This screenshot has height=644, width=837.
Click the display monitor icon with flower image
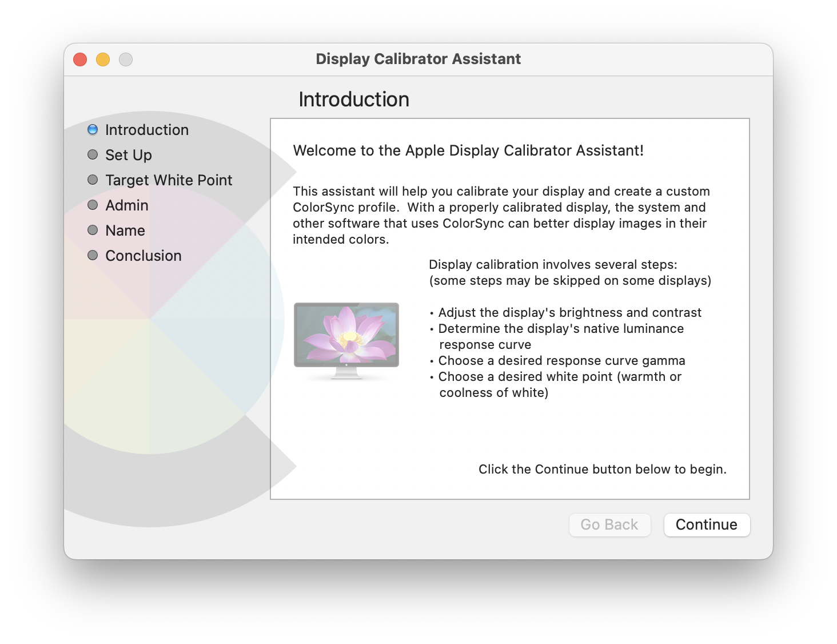click(x=346, y=337)
